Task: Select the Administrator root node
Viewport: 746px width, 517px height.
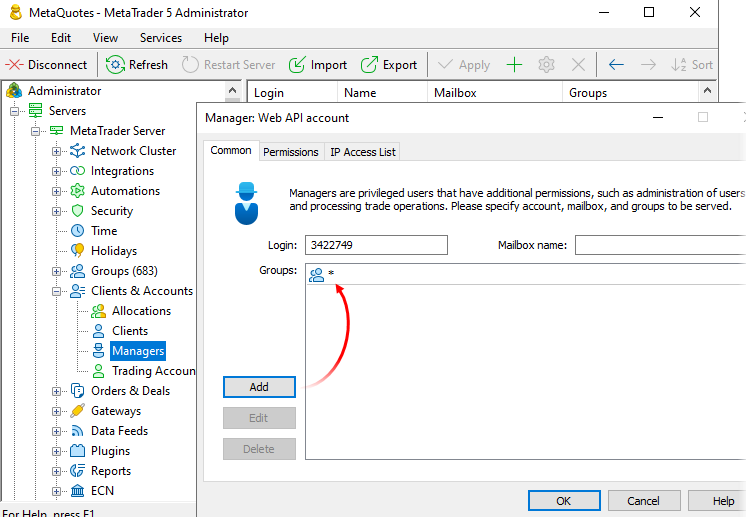Action: click(64, 91)
